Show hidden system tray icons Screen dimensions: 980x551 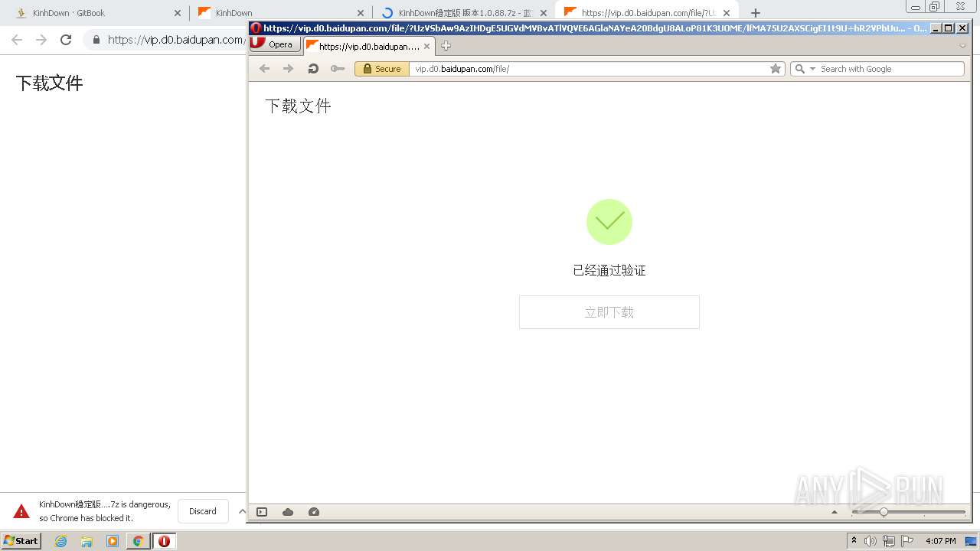(x=854, y=541)
